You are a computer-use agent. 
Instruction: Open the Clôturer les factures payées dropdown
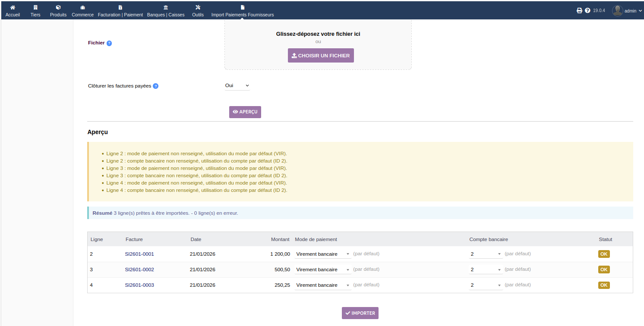coord(237,86)
